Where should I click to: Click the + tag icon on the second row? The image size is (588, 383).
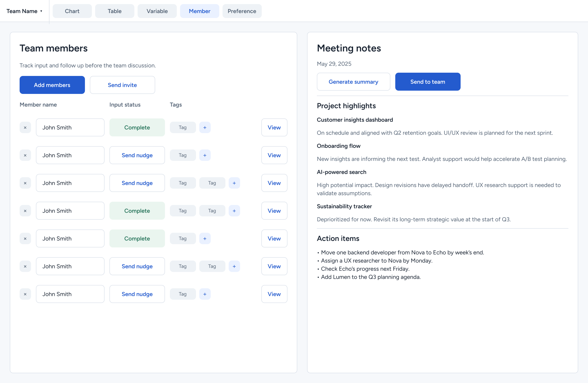(x=205, y=155)
